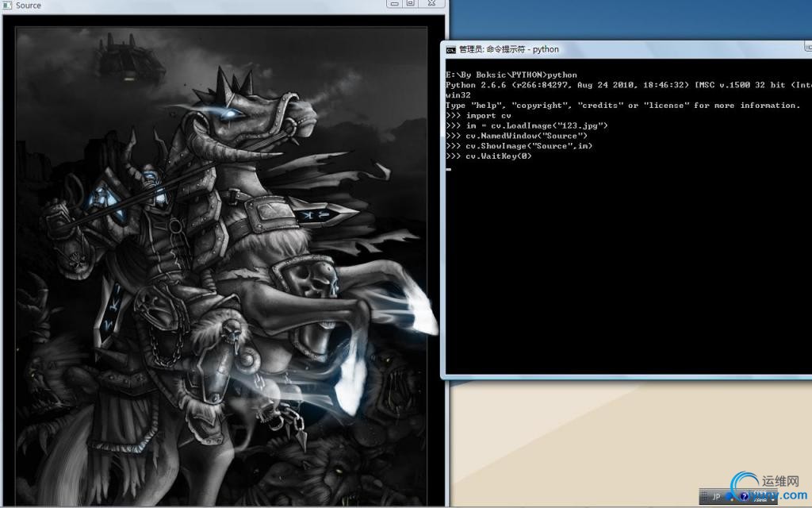Click the language bar grip handle
Viewport: 812px width, 508px height.
coord(704,497)
